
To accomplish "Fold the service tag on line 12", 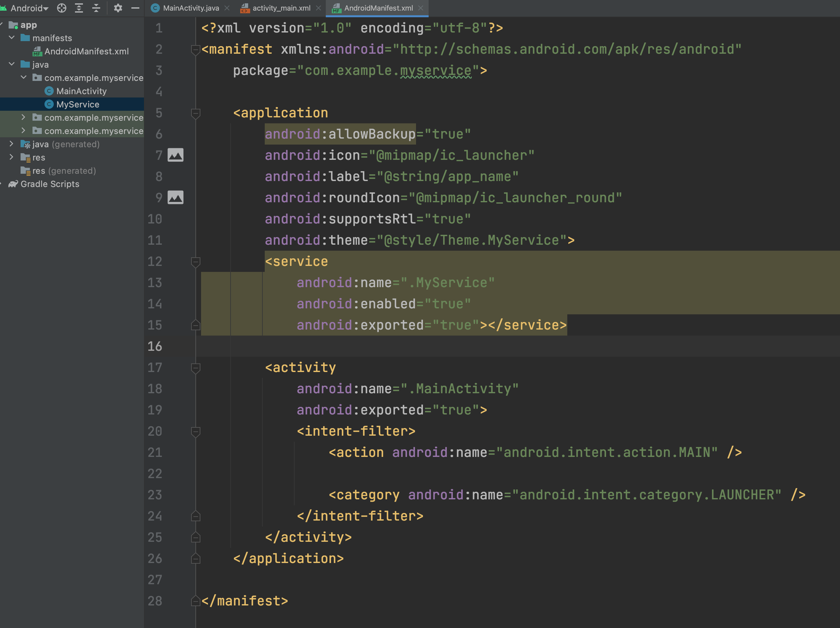I will [196, 261].
